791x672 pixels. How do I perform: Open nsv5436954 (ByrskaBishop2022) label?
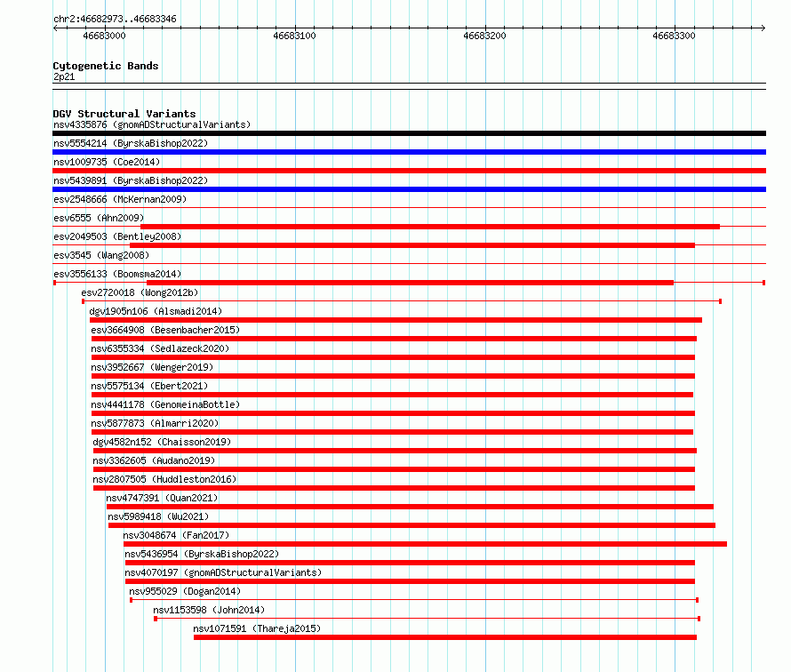(202, 554)
